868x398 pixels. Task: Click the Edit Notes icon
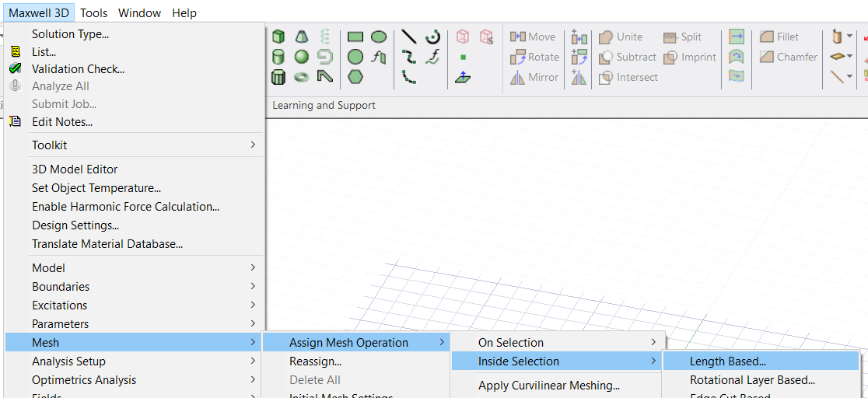click(x=16, y=122)
